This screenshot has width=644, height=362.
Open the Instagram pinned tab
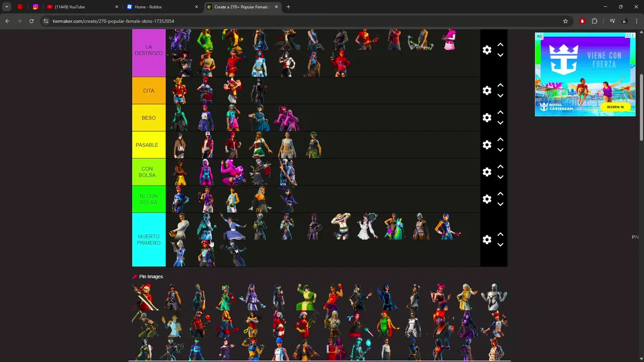click(35, 7)
